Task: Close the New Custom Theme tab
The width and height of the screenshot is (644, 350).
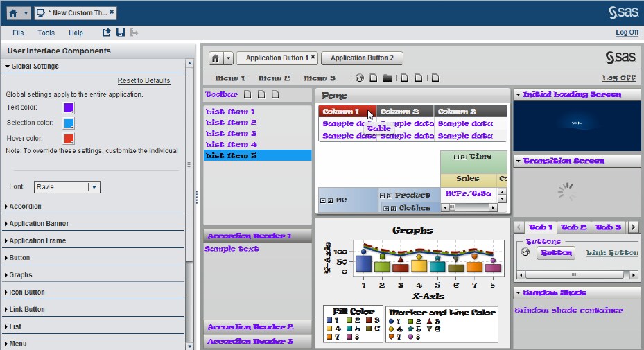Action: pyautogui.click(x=112, y=12)
